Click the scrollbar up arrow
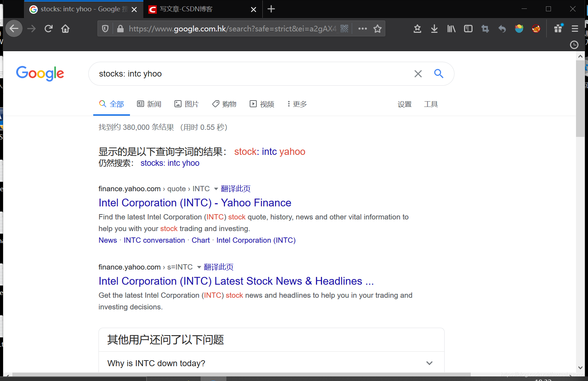588x381 pixels. pyautogui.click(x=580, y=56)
